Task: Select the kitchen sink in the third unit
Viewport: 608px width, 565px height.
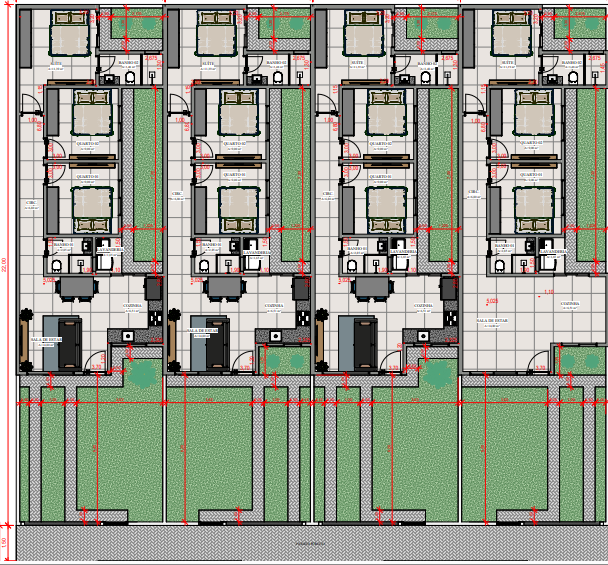Action: coord(424,336)
